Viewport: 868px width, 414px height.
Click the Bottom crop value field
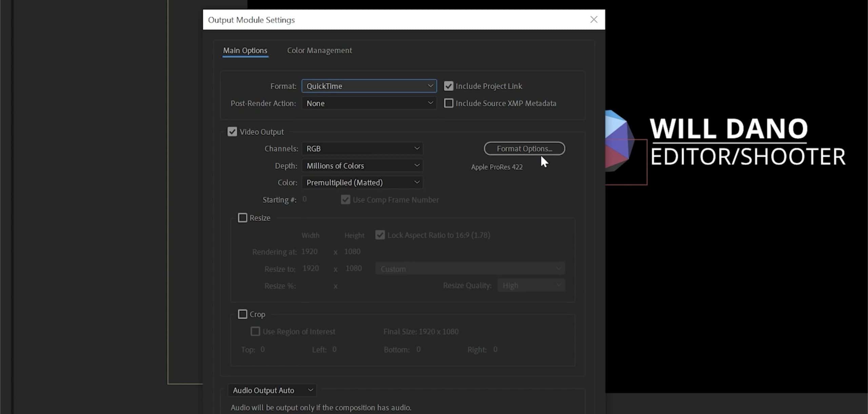click(418, 349)
